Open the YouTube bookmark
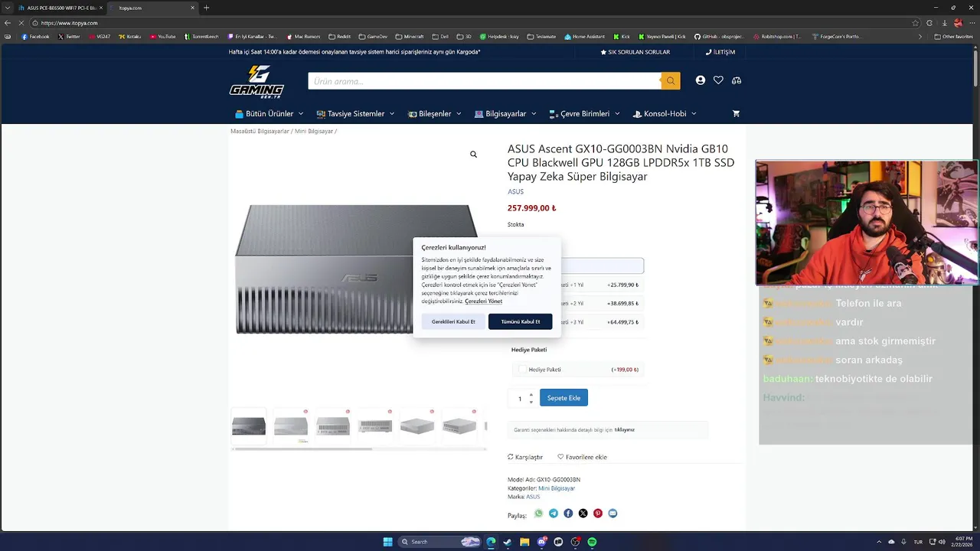Viewport: 980px width, 551px height. tap(163, 37)
